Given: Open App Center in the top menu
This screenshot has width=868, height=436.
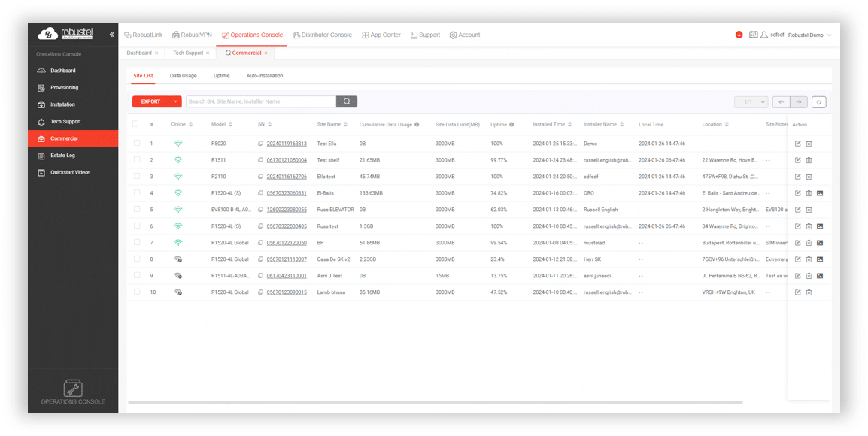Looking at the screenshot, I should (x=381, y=35).
